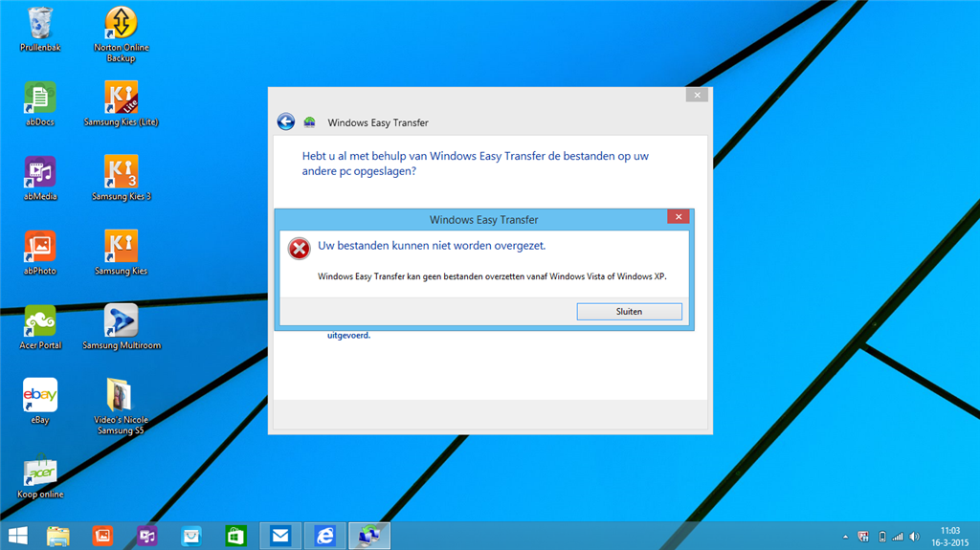The width and height of the screenshot is (980, 550).
Task: Select abPhoto desktop icon
Action: coord(40,253)
